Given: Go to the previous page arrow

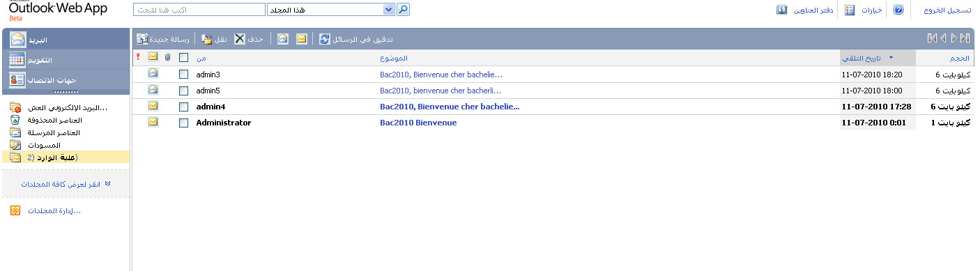Looking at the screenshot, I should (x=943, y=38).
